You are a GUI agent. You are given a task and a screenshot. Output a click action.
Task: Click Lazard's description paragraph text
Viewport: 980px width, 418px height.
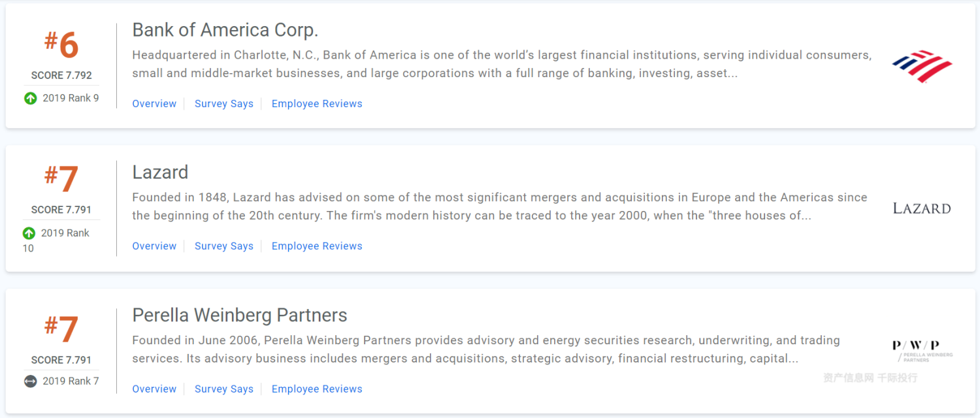point(499,206)
